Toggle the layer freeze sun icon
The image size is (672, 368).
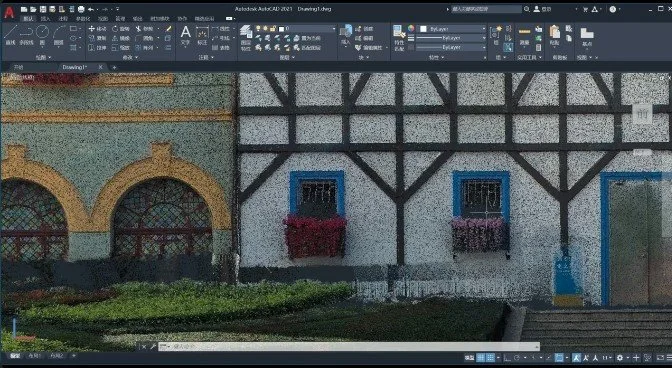point(265,29)
